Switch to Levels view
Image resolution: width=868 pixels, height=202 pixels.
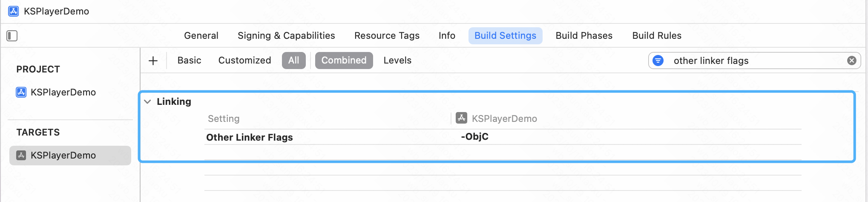397,61
